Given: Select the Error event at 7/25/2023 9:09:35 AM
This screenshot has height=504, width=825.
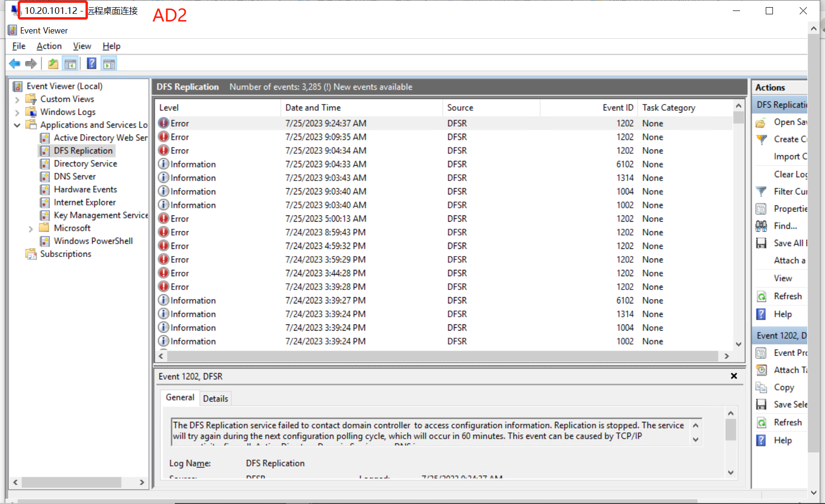Looking at the screenshot, I should (444, 137).
